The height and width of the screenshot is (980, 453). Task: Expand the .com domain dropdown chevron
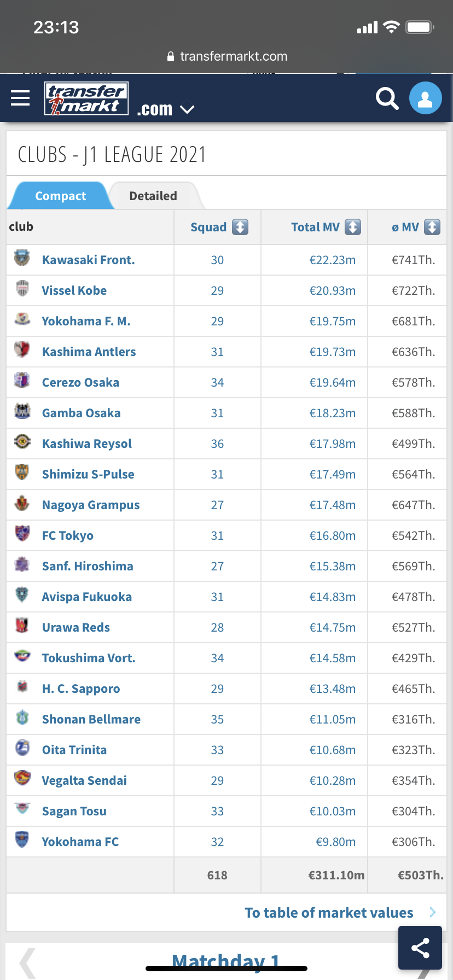(x=187, y=109)
